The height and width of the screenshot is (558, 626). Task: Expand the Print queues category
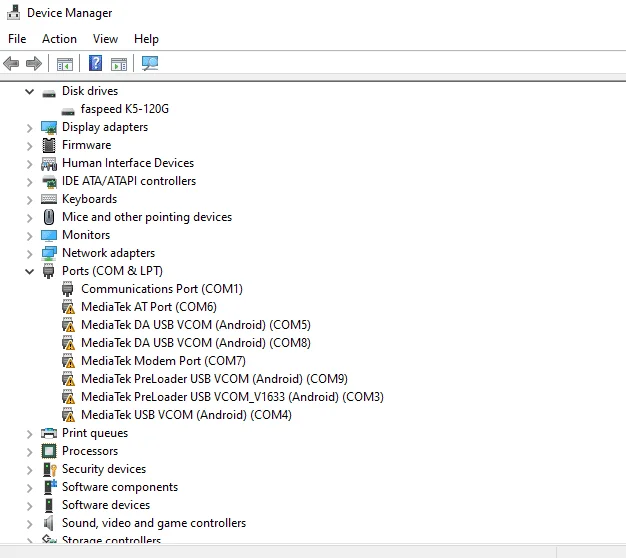30,434
